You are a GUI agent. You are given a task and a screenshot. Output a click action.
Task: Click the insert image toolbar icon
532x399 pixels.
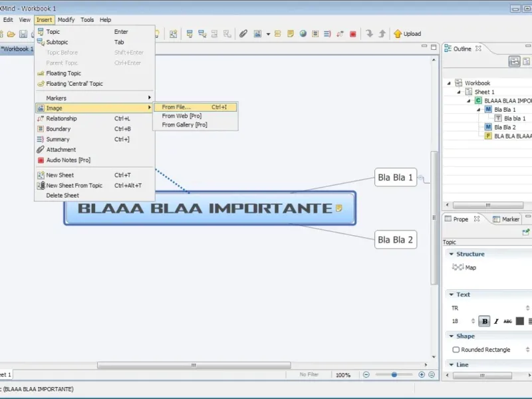tap(257, 34)
